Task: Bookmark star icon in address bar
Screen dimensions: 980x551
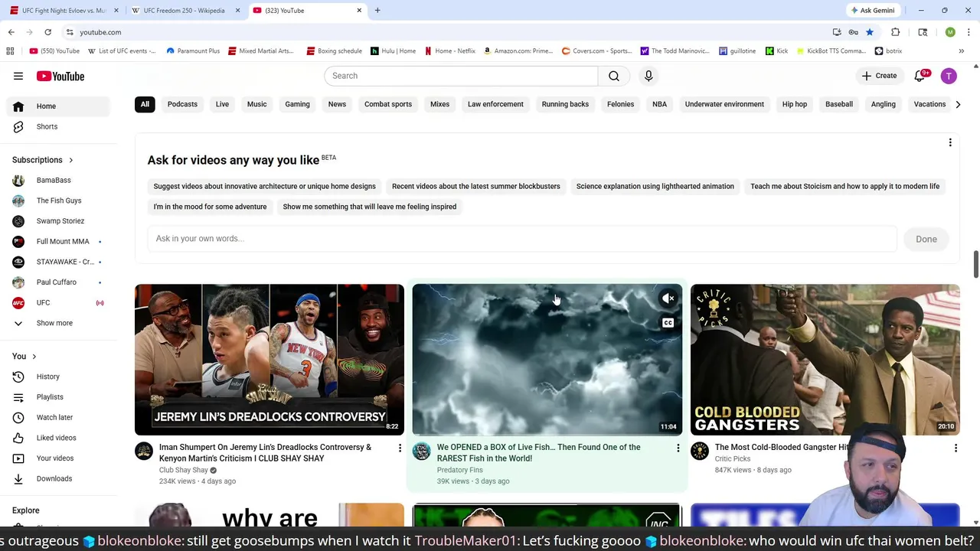Action: [x=870, y=32]
